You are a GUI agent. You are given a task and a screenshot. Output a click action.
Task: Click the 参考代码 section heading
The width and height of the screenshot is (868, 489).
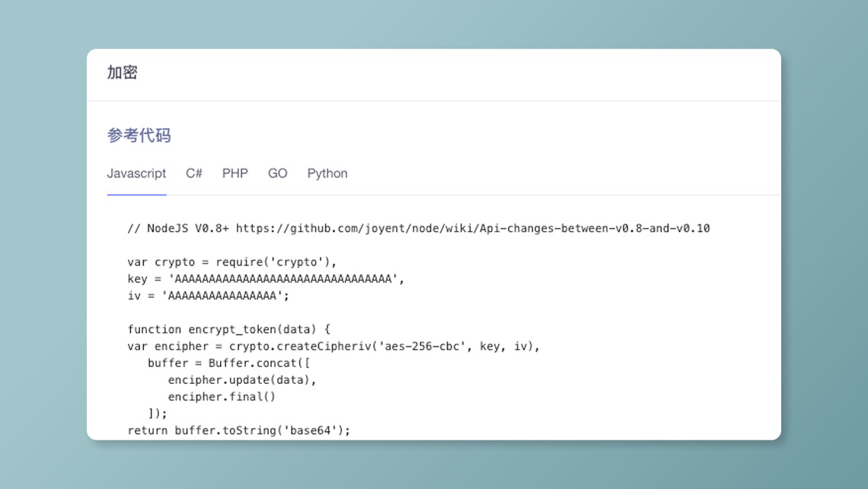[139, 135]
